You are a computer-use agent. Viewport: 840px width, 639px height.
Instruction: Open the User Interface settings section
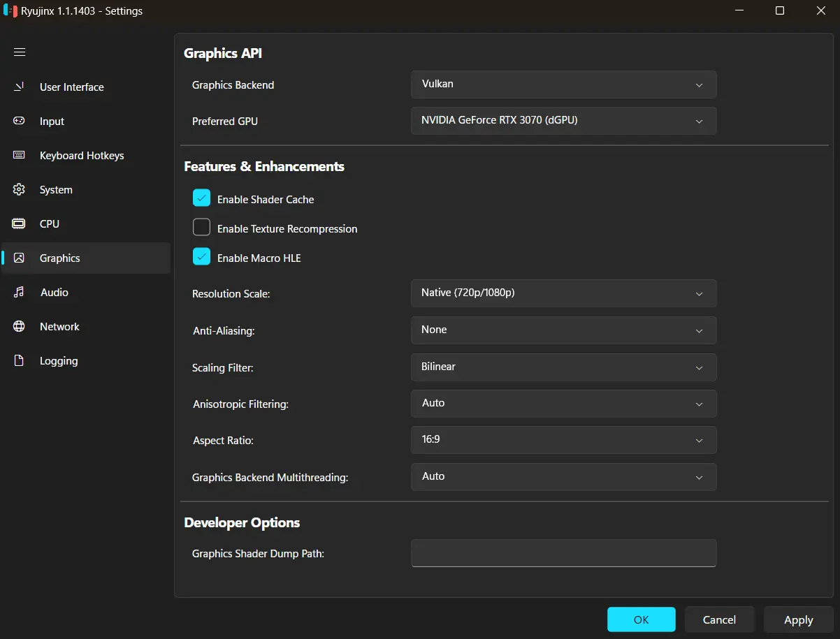coord(86,87)
